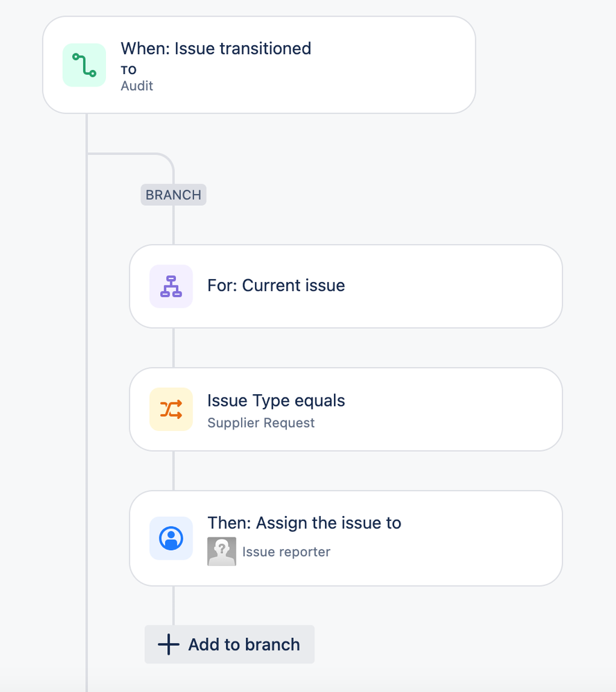616x692 pixels.
Task: Click the 'When: Issue transitioned' title text
Action: (x=216, y=48)
